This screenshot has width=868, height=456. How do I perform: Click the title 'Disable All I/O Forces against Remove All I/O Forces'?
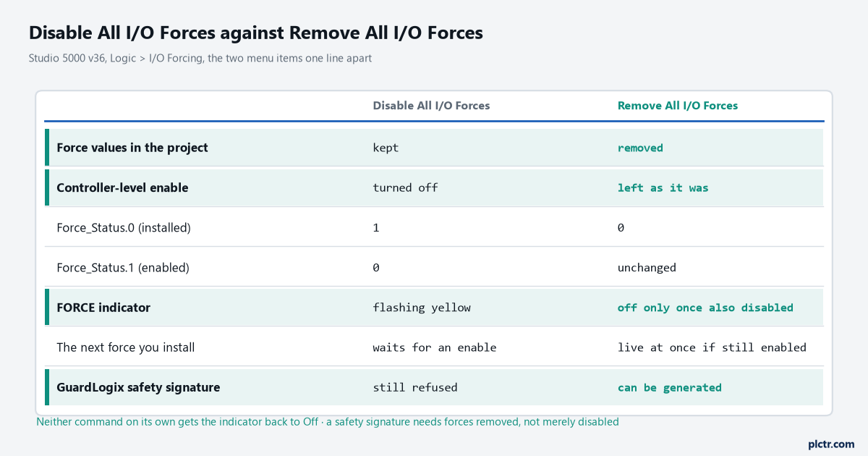[256, 33]
